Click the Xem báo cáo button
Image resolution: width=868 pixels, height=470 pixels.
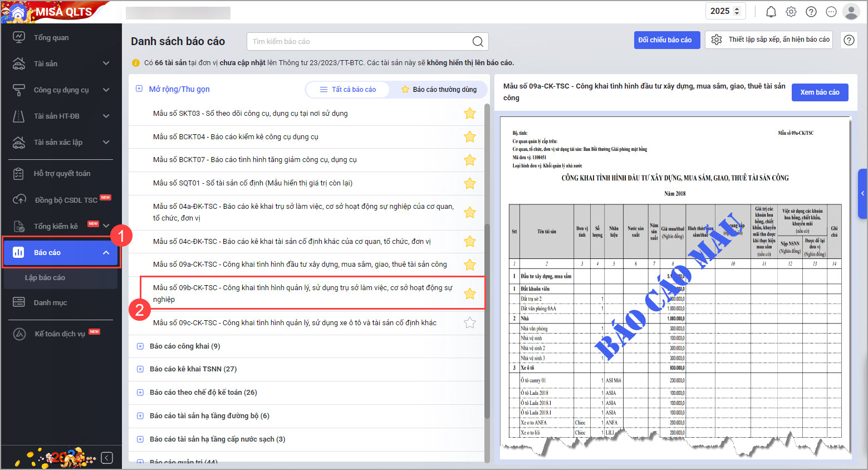[x=820, y=92]
